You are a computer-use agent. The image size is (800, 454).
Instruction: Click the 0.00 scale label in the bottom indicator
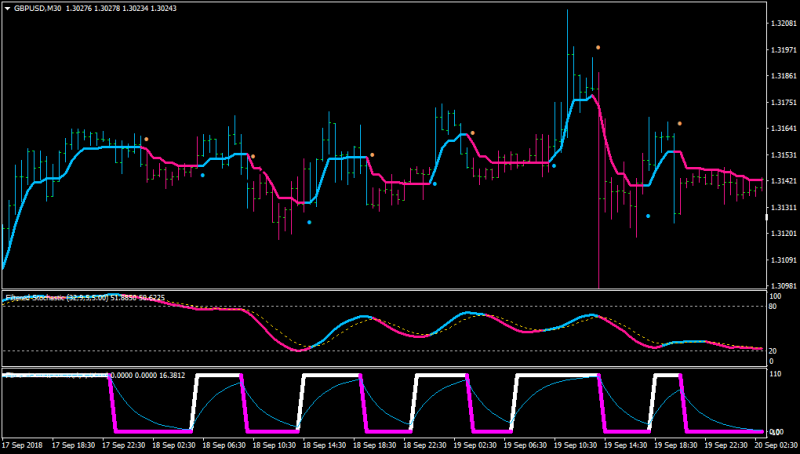(776, 432)
